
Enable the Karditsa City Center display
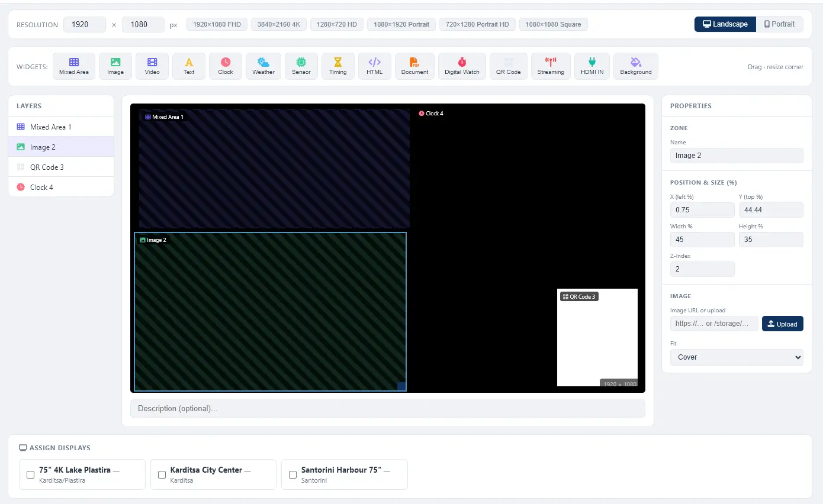[x=162, y=474]
